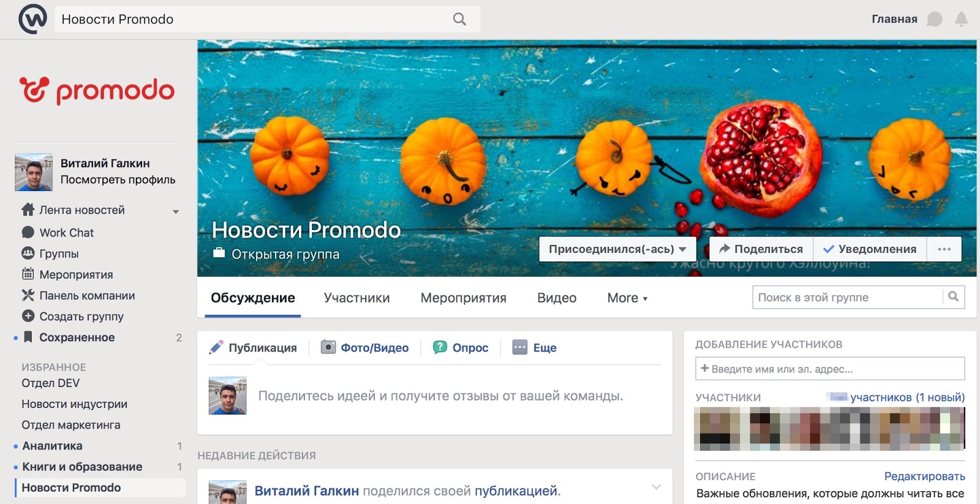Click the question icon for Опрос

click(x=440, y=347)
